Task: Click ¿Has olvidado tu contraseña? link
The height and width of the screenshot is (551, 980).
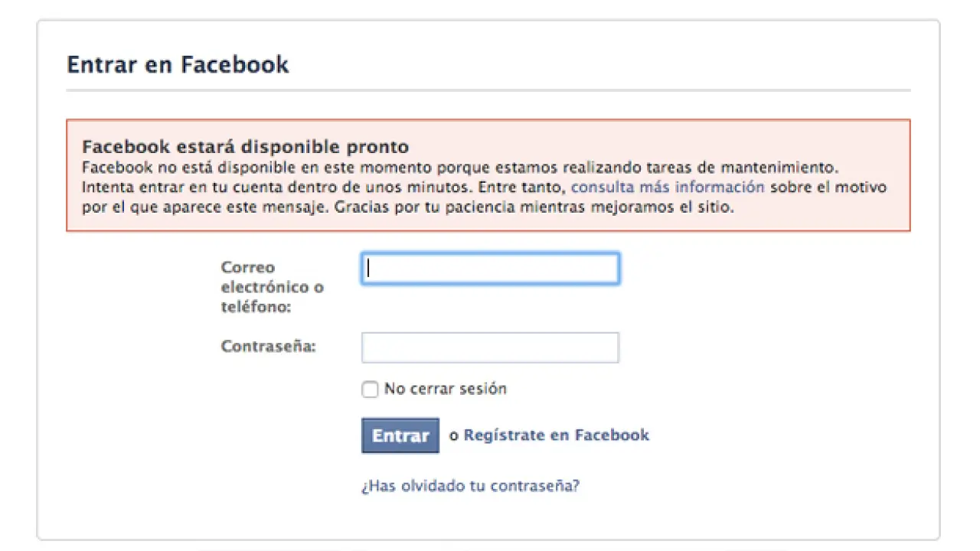Action: [x=470, y=486]
